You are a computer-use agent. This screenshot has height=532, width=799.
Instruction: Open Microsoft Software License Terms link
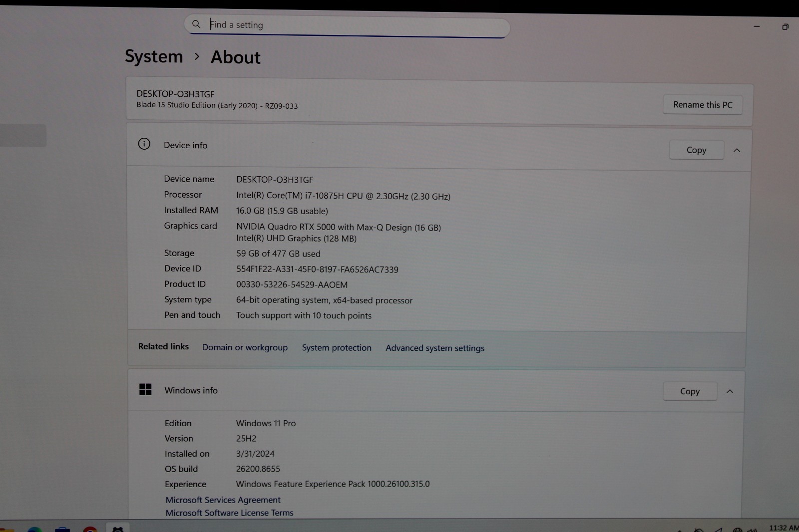(x=229, y=513)
